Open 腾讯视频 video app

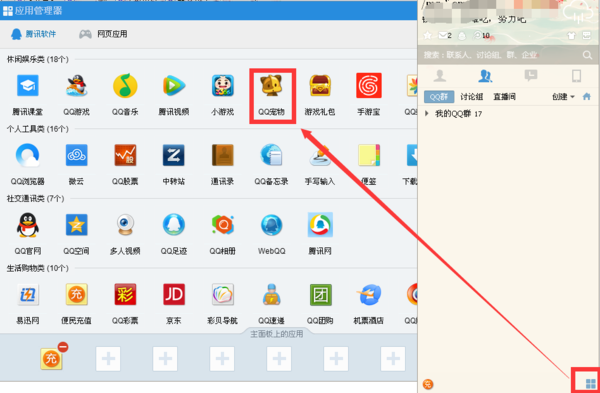click(x=174, y=85)
